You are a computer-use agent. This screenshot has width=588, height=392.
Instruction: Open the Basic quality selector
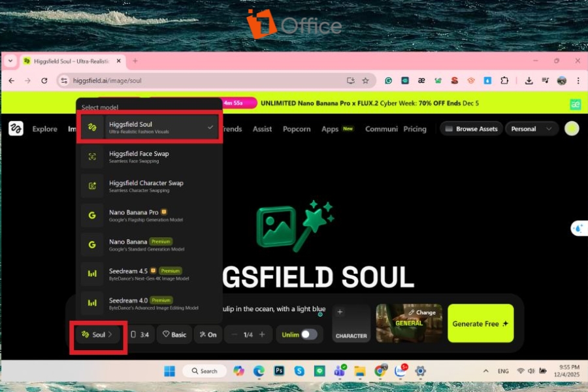(x=174, y=335)
